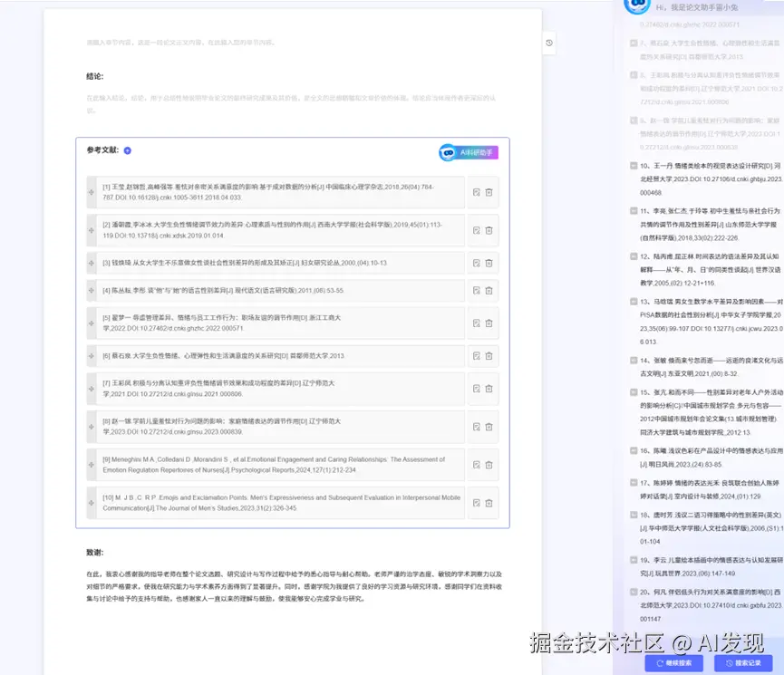This screenshot has height=675, width=784.
Task: Check search result 19 李云 玩具世界
Action: click(x=634, y=560)
